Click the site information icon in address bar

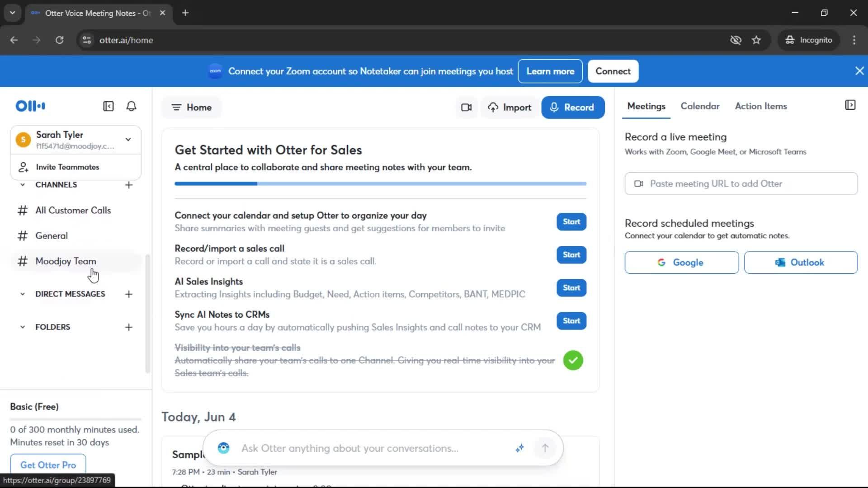(x=87, y=40)
